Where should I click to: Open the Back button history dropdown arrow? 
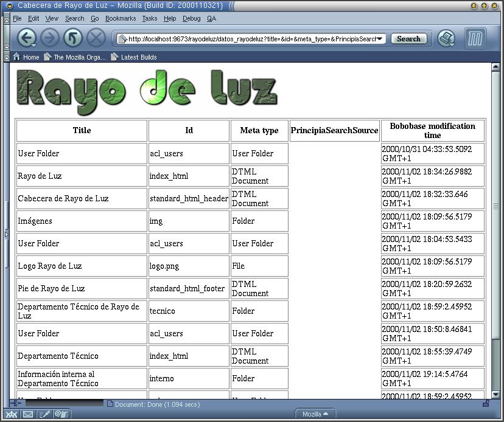pos(33,45)
